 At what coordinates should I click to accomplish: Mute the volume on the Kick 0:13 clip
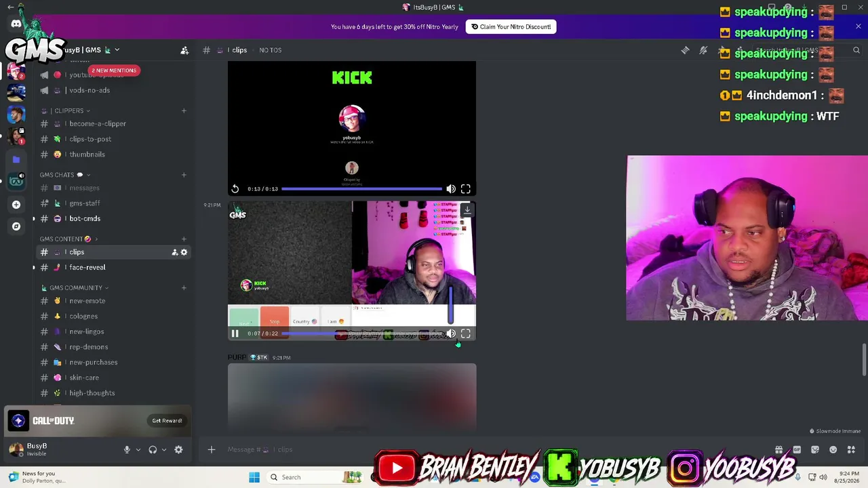tap(451, 189)
